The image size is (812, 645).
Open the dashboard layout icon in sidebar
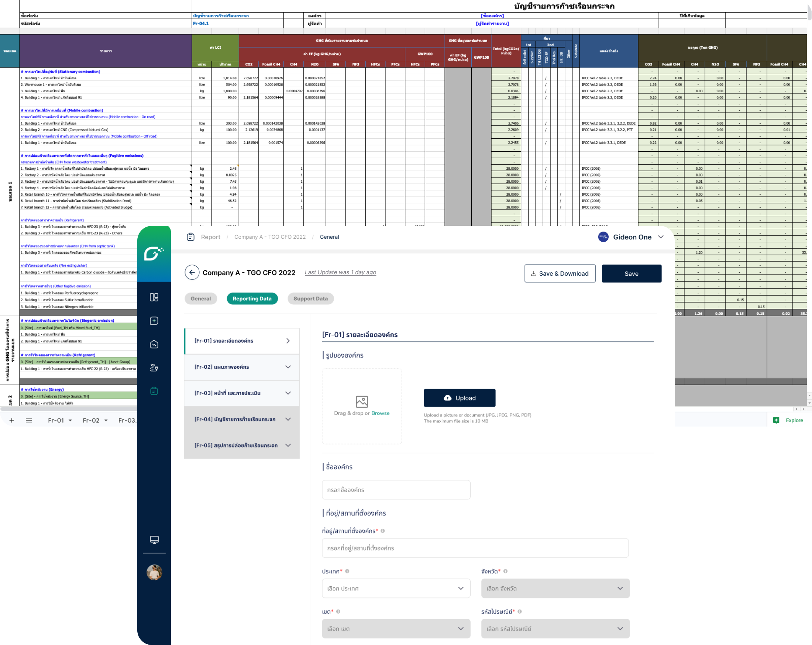click(x=154, y=297)
